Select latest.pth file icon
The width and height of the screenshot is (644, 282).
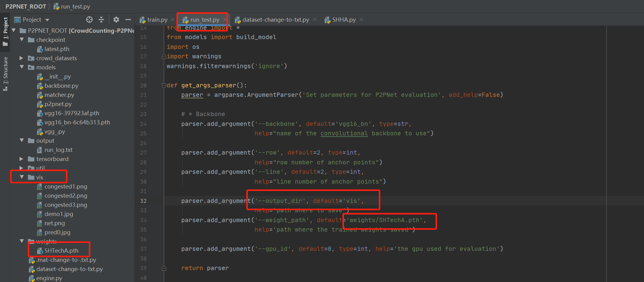point(40,49)
